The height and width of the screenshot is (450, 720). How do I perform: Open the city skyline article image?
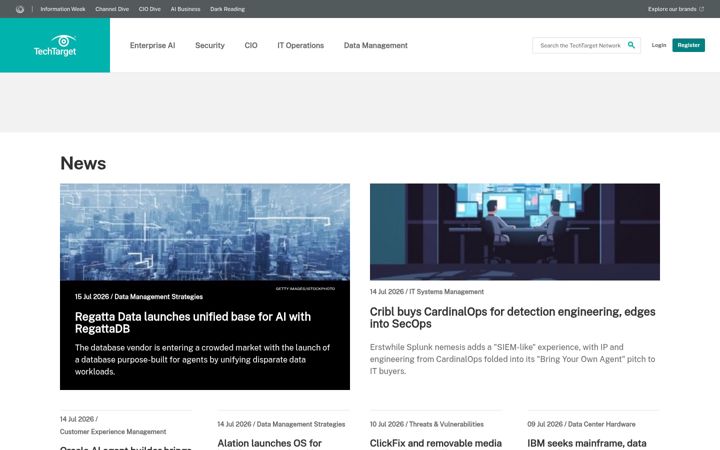coord(205,232)
